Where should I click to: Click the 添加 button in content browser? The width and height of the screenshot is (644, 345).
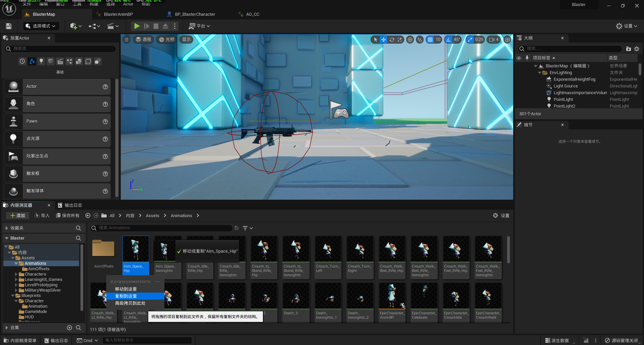(x=18, y=216)
